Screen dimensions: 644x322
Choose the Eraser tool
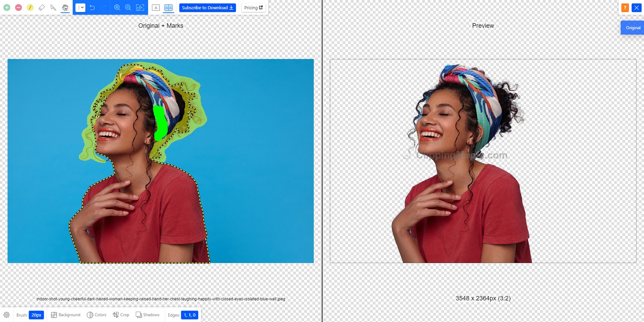click(42, 8)
